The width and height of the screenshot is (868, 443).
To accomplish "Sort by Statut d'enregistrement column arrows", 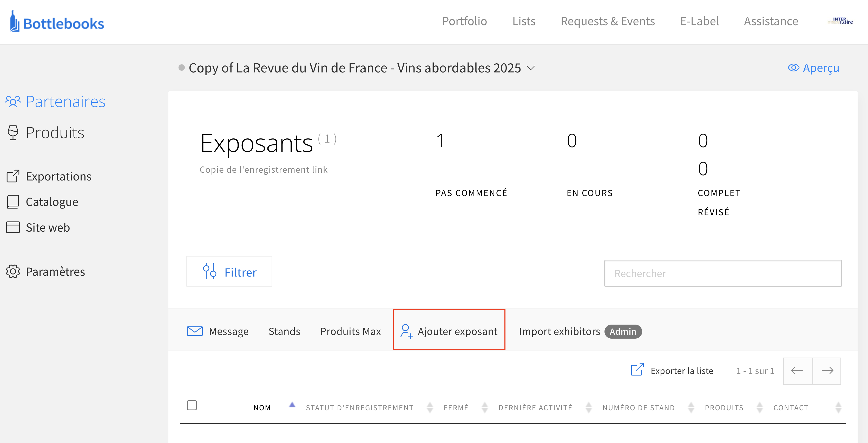I will pos(430,408).
